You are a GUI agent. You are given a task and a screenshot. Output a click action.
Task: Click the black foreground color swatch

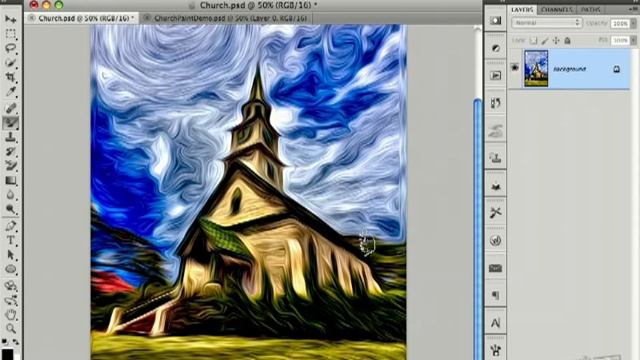(x=7, y=353)
